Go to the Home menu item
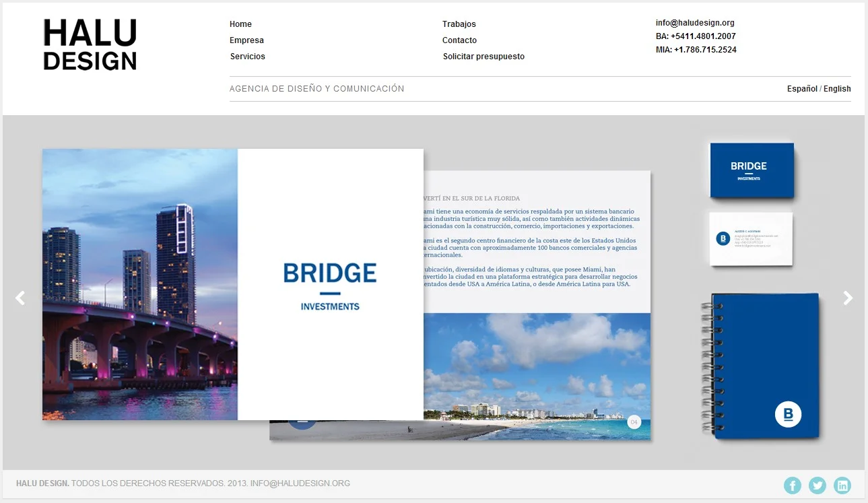Image resolution: width=868 pixels, height=503 pixels. click(x=240, y=24)
